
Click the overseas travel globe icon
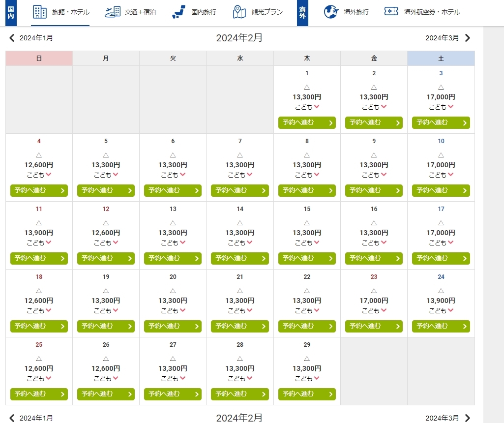coord(332,12)
